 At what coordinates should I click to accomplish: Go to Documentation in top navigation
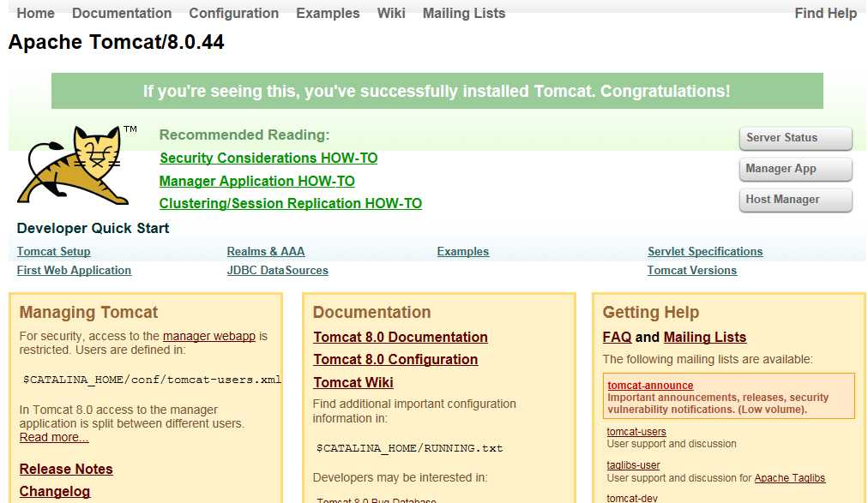coord(122,13)
